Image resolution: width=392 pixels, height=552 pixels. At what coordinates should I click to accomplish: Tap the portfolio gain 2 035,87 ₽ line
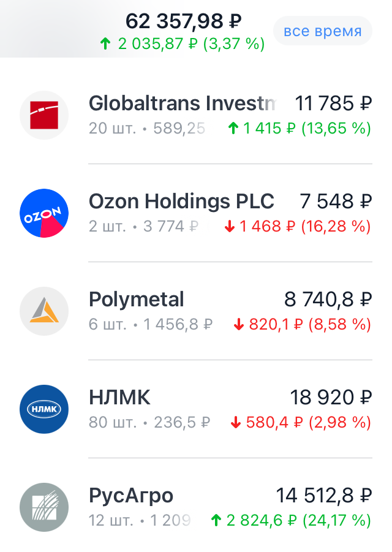183,44
